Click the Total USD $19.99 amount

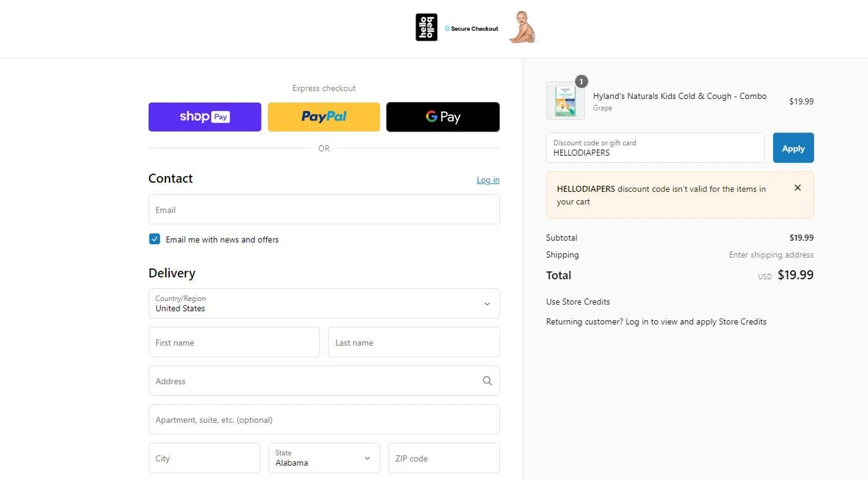coord(795,275)
